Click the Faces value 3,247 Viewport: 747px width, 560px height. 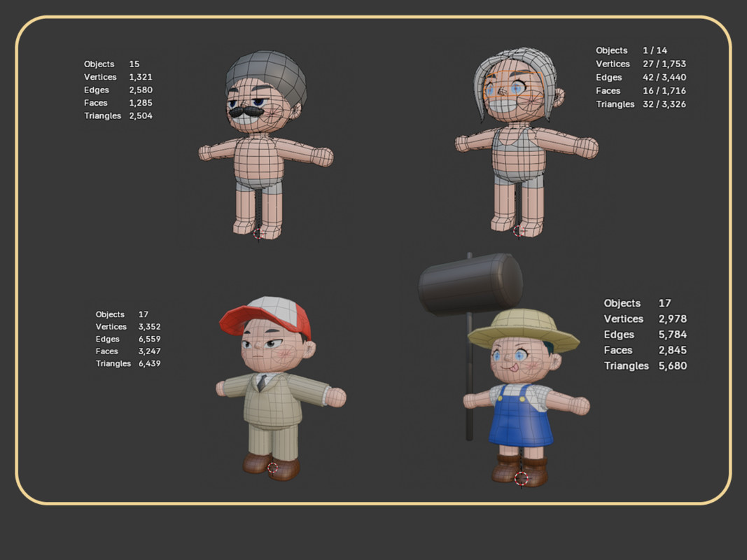[149, 351]
